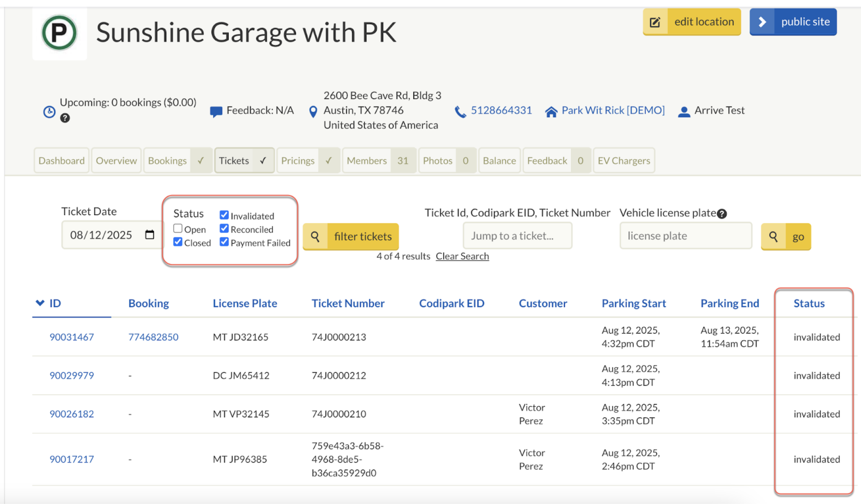Screen dimensions: 861x504
Task: Switch to the Bookings tab
Action: click(167, 161)
